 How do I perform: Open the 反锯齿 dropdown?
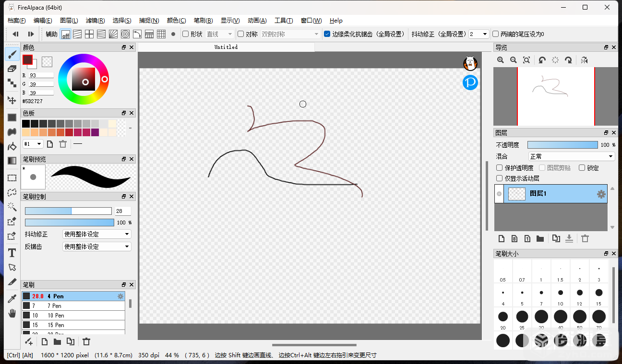click(96, 247)
